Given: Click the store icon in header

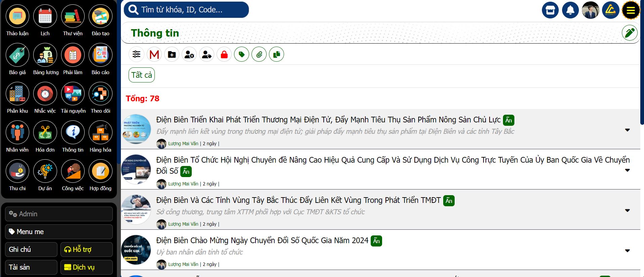Looking at the screenshot, I should click(550, 10).
